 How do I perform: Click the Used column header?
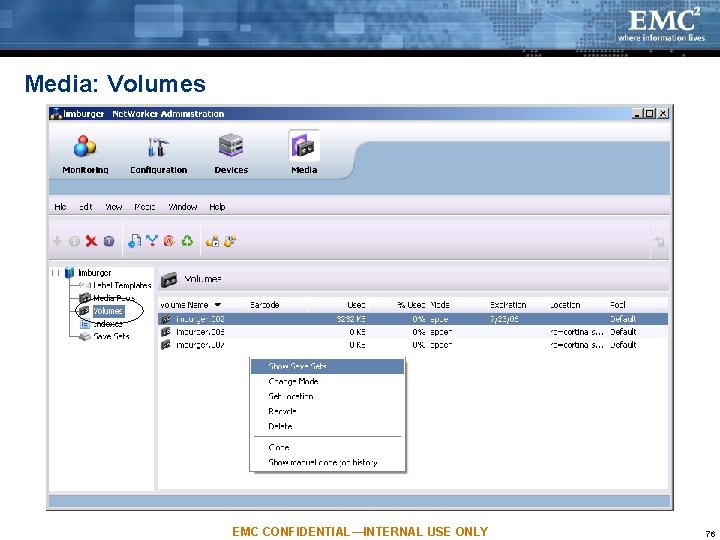pyautogui.click(x=356, y=305)
